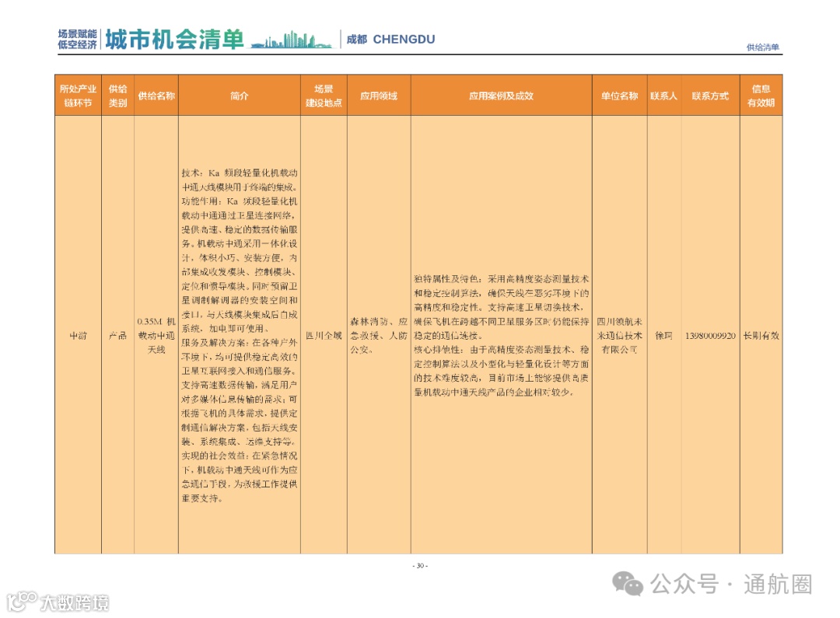Click the 应用领域 column header
840x618 pixels.
pyautogui.click(x=380, y=96)
